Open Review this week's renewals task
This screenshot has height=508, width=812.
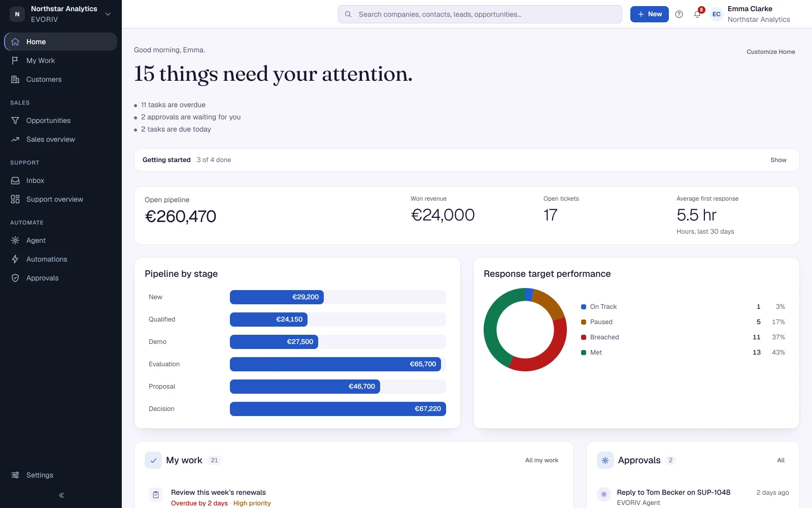(x=218, y=492)
